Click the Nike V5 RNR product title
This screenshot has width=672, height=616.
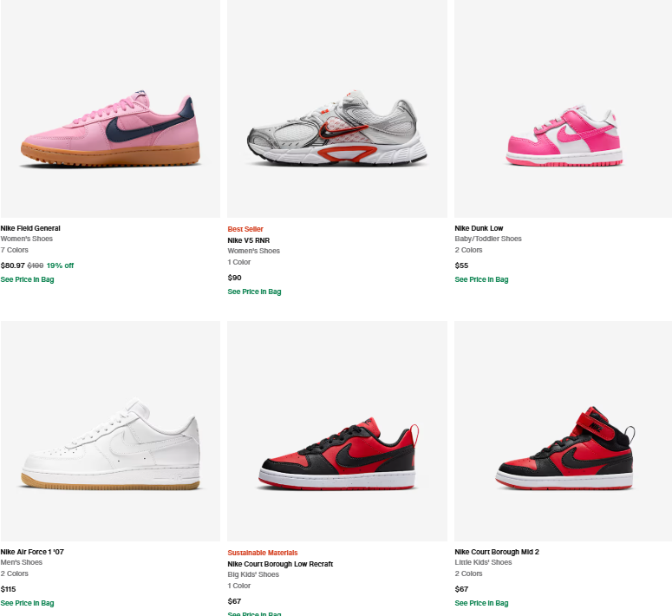point(249,240)
